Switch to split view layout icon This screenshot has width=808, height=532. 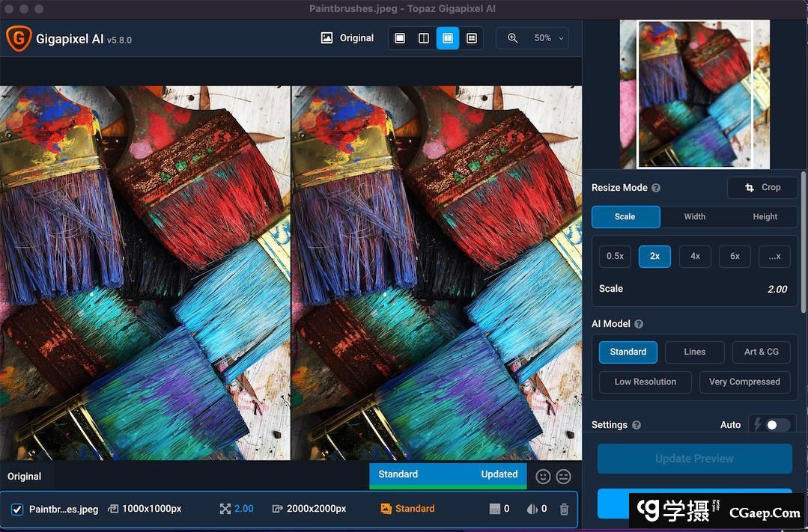tap(424, 38)
